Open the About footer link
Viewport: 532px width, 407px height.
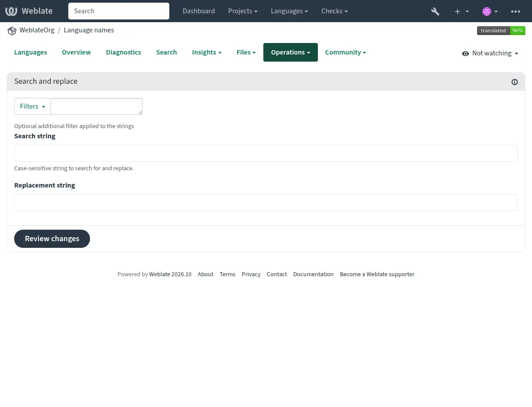[205, 274]
